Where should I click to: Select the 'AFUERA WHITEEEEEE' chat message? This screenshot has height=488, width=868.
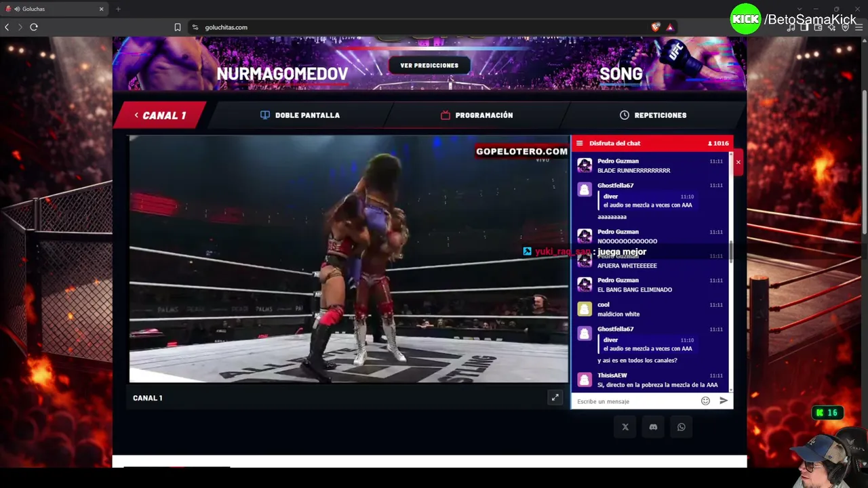pos(627,266)
